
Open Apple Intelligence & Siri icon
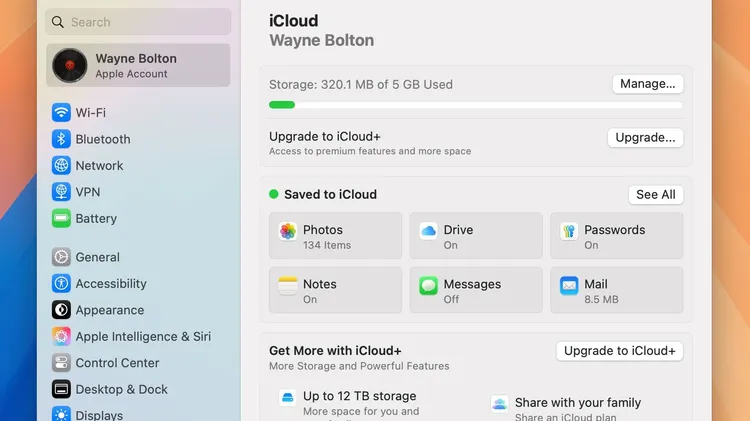pyautogui.click(x=61, y=336)
